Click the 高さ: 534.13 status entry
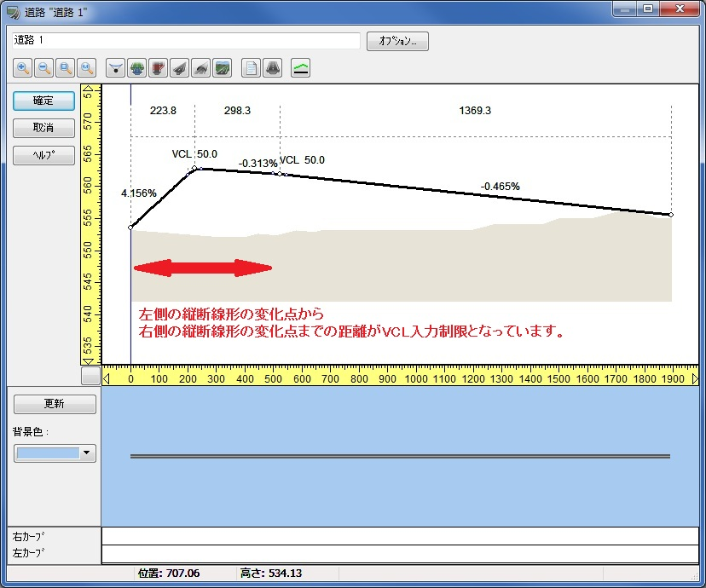The width and height of the screenshot is (706, 588). tap(271, 574)
